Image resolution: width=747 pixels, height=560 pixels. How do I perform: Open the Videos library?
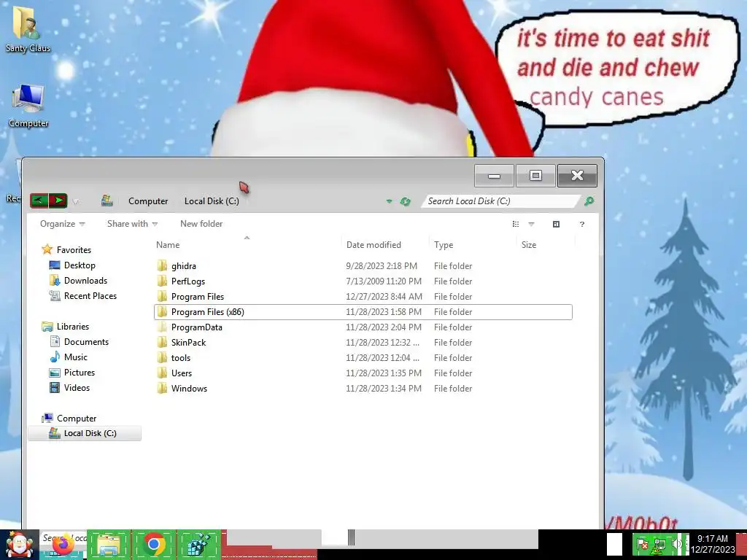point(77,388)
